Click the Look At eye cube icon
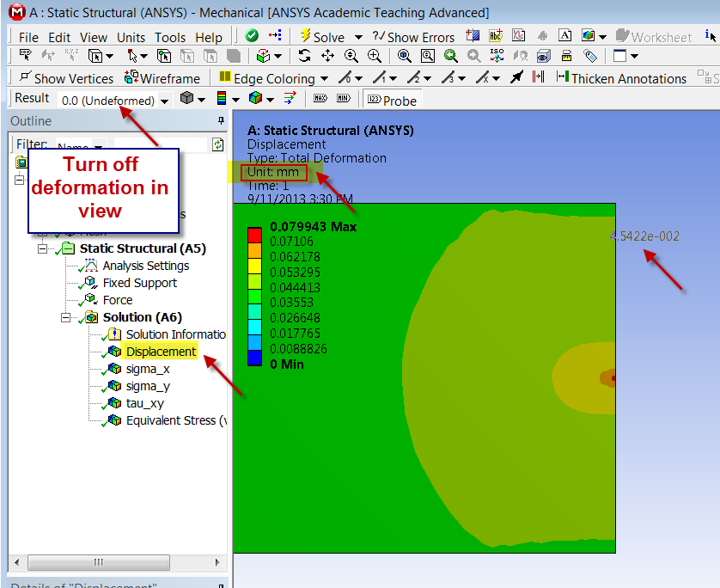 pos(543,56)
